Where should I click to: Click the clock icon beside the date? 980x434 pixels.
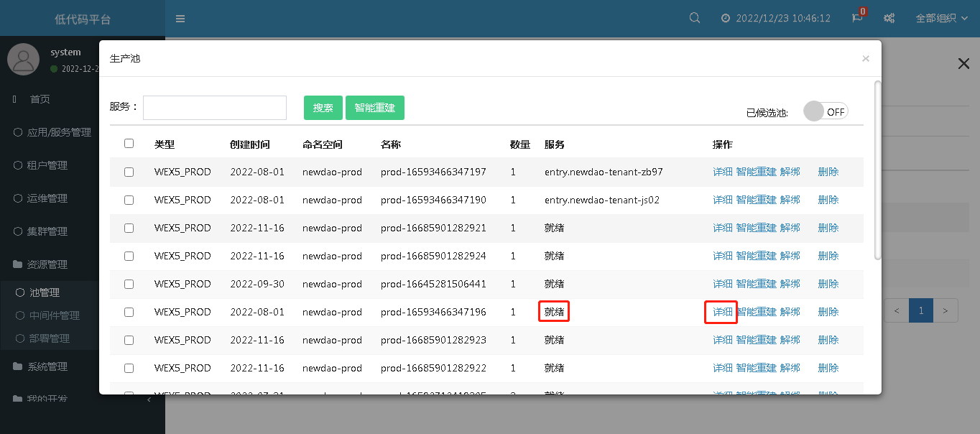726,19
